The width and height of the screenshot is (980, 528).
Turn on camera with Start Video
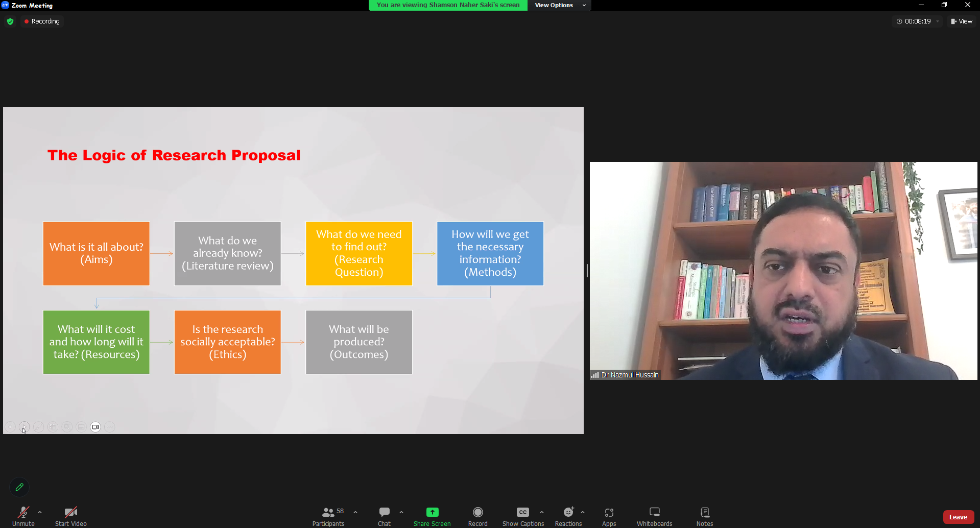(x=71, y=516)
